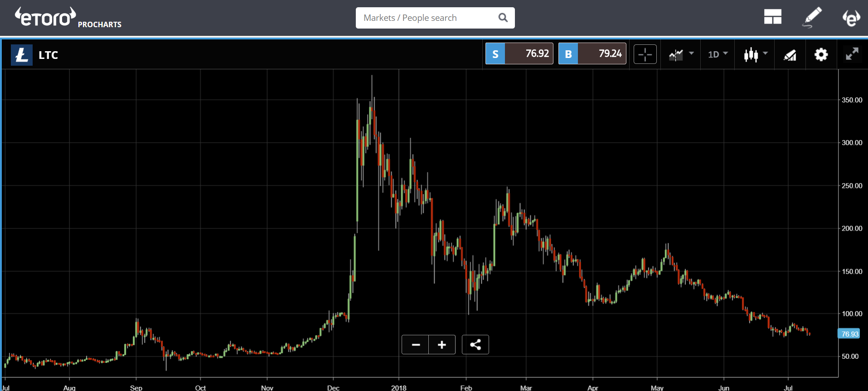This screenshot has width=868, height=391.
Task: Expand the 1D timeframe dropdown
Action: click(718, 55)
